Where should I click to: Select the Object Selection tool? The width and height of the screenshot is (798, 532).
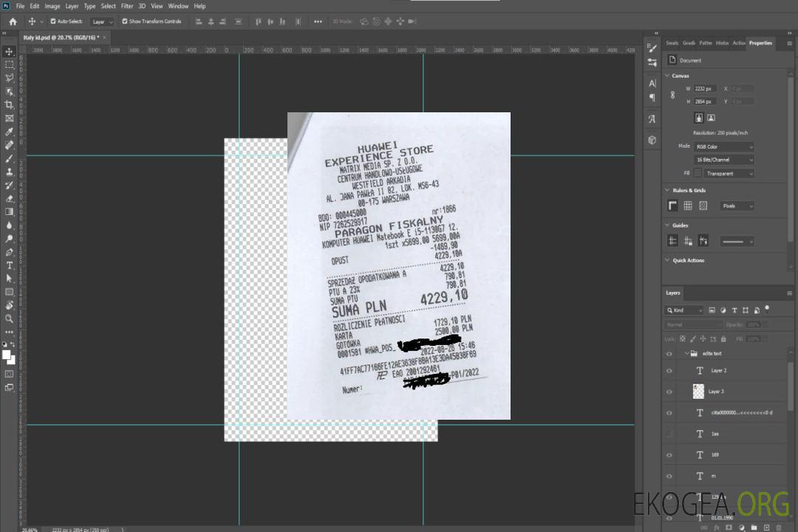click(9, 92)
